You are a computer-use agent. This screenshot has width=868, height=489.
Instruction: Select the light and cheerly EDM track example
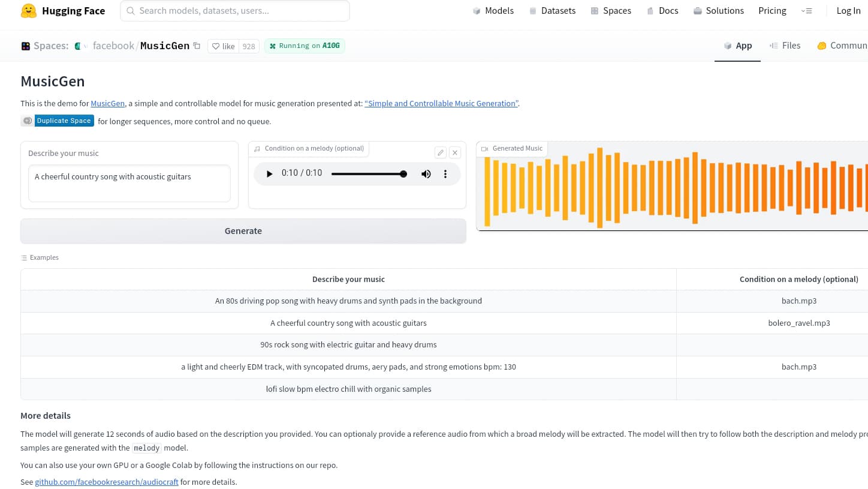point(348,367)
